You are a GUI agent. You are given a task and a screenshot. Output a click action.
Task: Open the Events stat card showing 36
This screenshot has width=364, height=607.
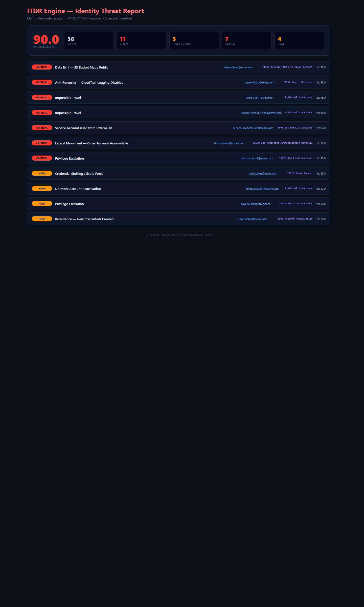click(x=89, y=40)
